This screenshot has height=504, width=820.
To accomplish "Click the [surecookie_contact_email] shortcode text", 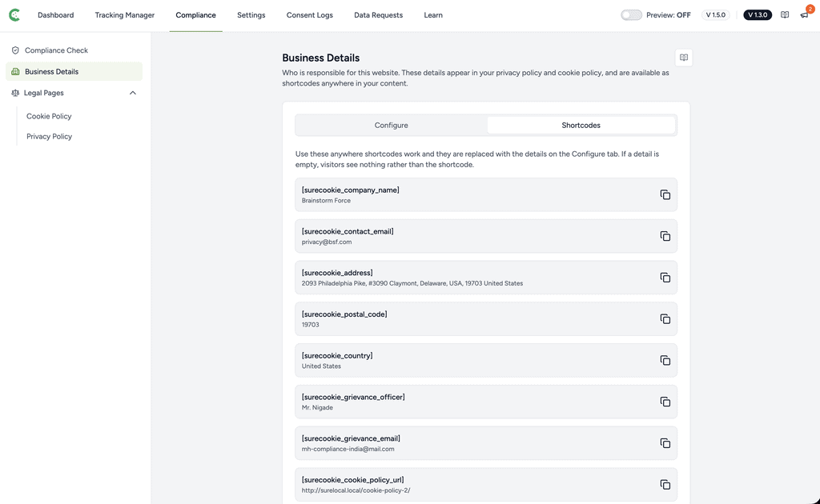I will click(x=348, y=231).
